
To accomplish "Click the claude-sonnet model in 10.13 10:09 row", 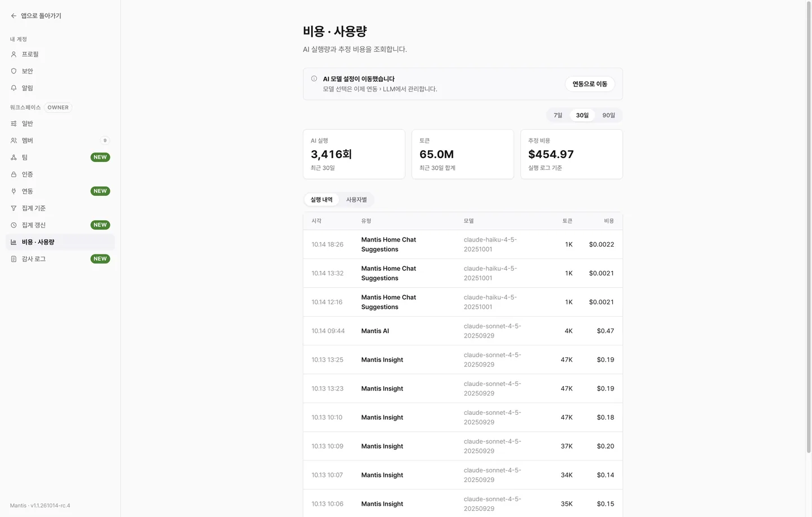I will pyautogui.click(x=492, y=446).
